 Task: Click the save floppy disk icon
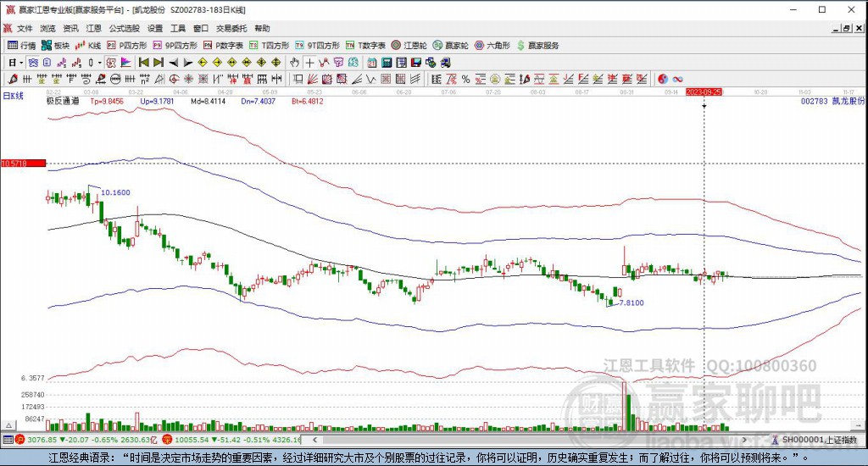pyautogui.click(x=416, y=63)
